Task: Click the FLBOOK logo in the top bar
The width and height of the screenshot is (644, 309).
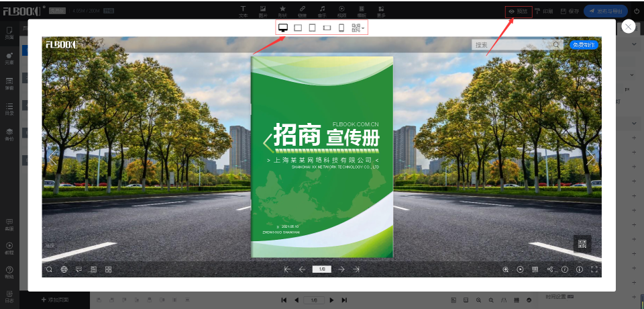Action: [21, 11]
